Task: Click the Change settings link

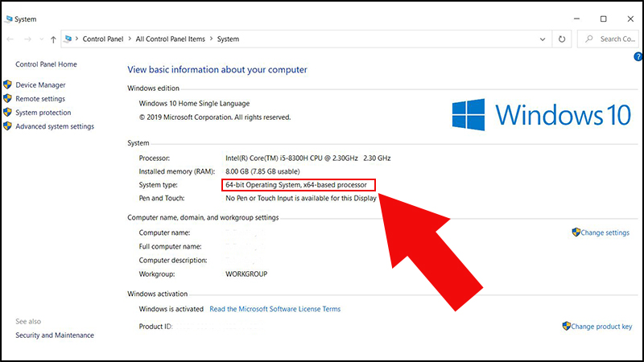Action: (605, 232)
